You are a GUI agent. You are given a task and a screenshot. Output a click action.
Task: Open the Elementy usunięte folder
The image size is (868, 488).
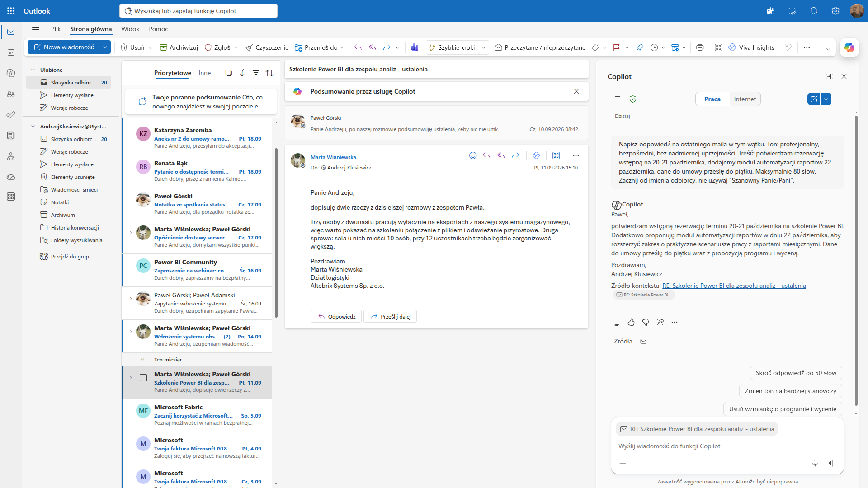(73, 177)
